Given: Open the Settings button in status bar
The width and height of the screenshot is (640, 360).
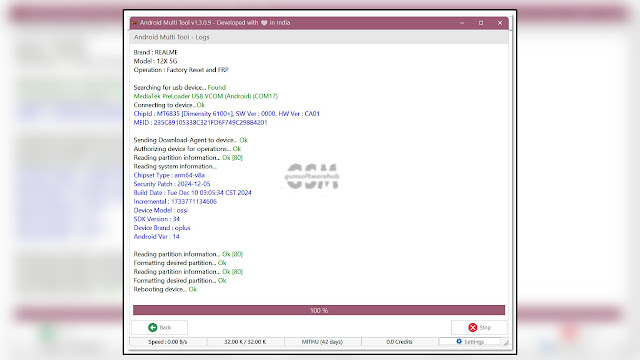Looking at the screenshot, I should [469, 342].
